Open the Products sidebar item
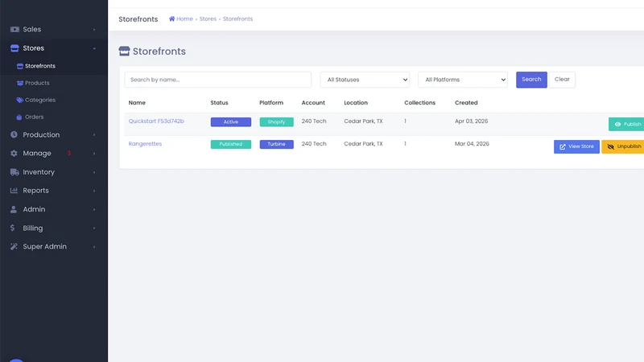The height and width of the screenshot is (362, 644). click(x=37, y=83)
